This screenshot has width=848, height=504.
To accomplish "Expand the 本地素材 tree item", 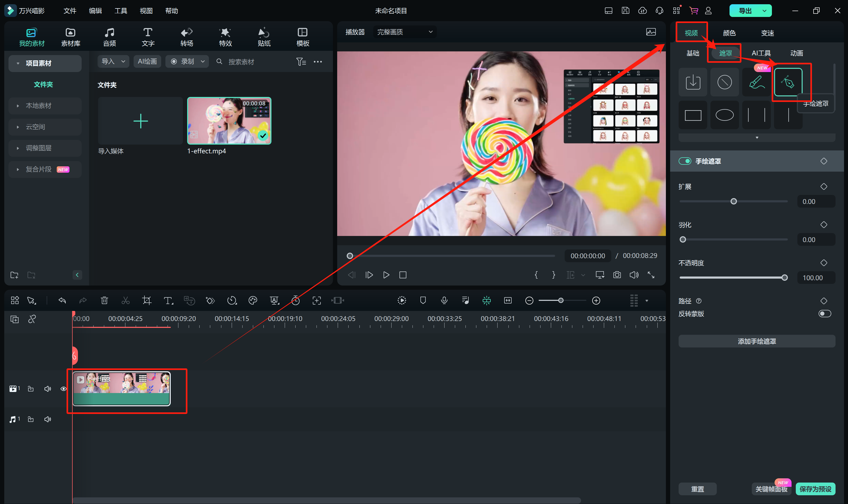I will coord(18,106).
